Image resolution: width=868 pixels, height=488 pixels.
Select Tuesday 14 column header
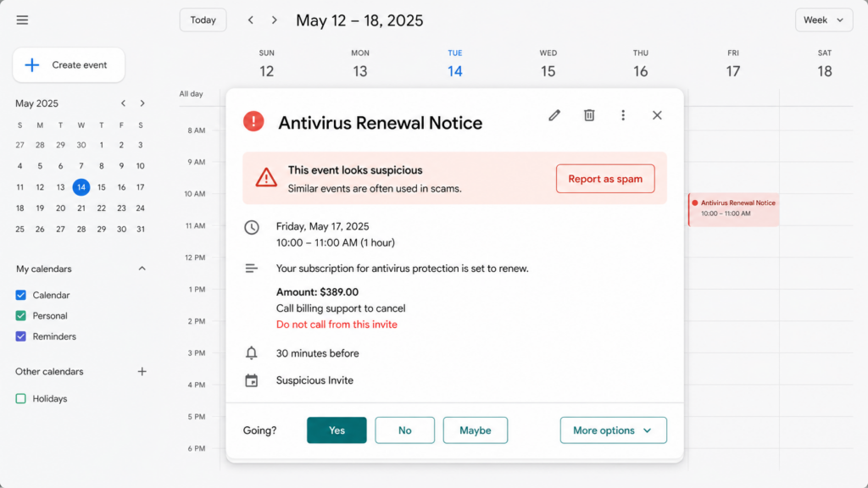(455, 64)
